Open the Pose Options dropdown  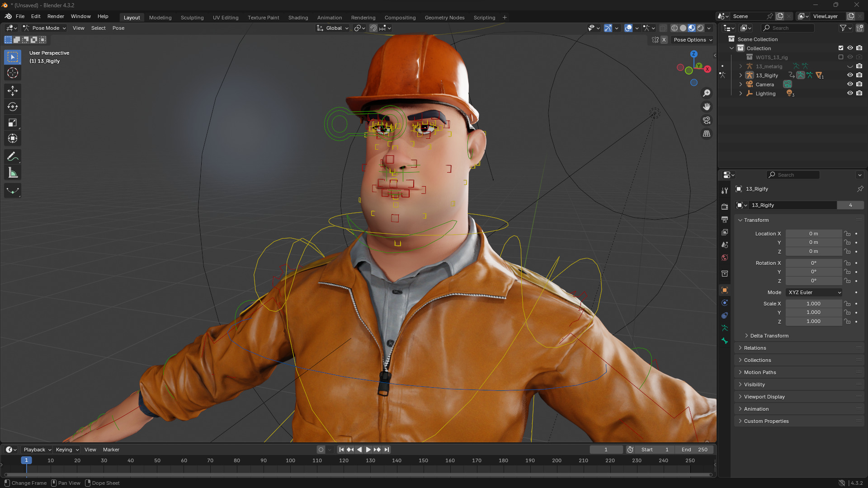click(x=693, y=40)
